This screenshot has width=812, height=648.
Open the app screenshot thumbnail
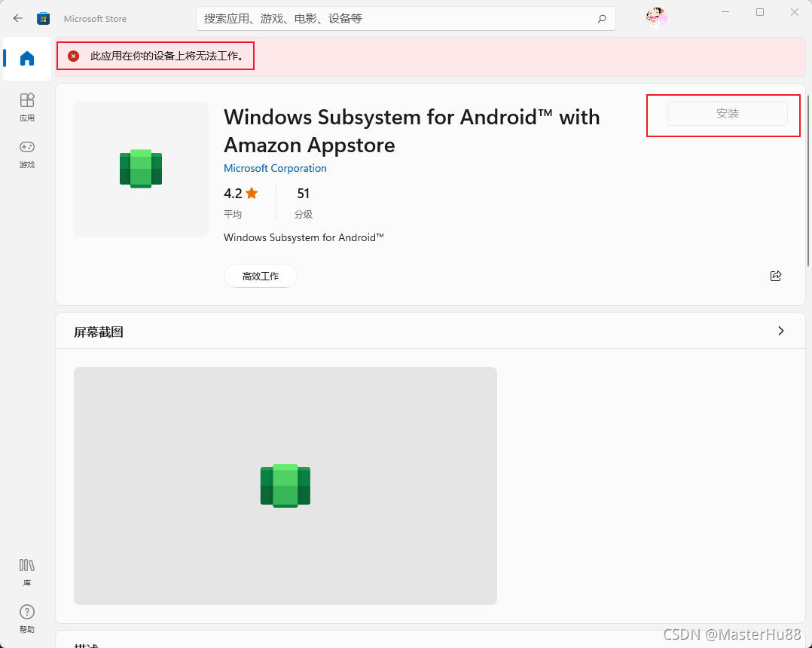pyautogui.click(x=285, y=486)
